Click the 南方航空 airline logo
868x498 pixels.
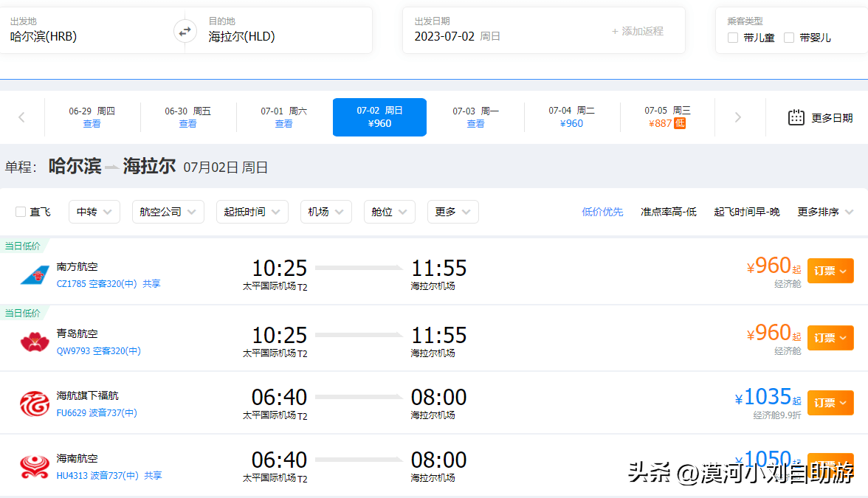click(35, 275)
